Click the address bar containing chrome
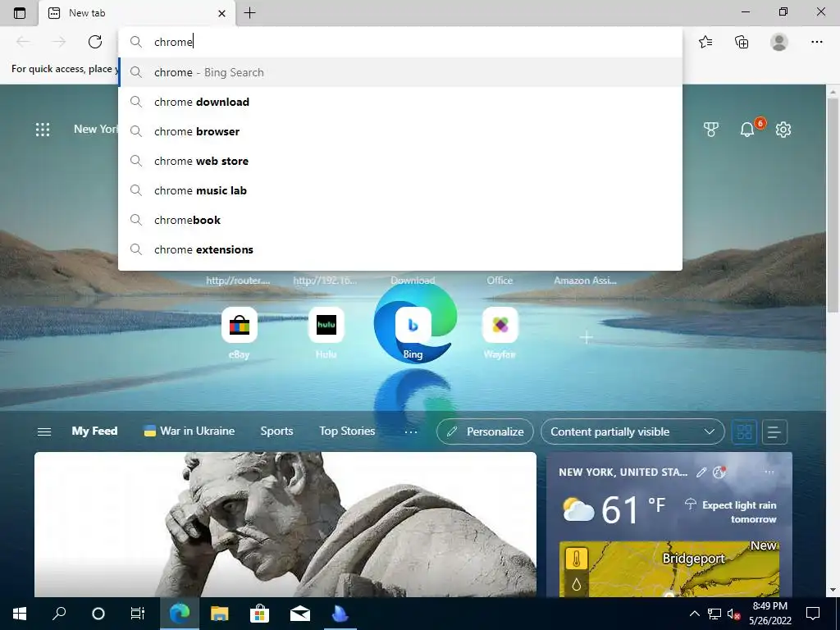This screenshot has height=630, width=840. pyautogui.click(x=400, y=42)
